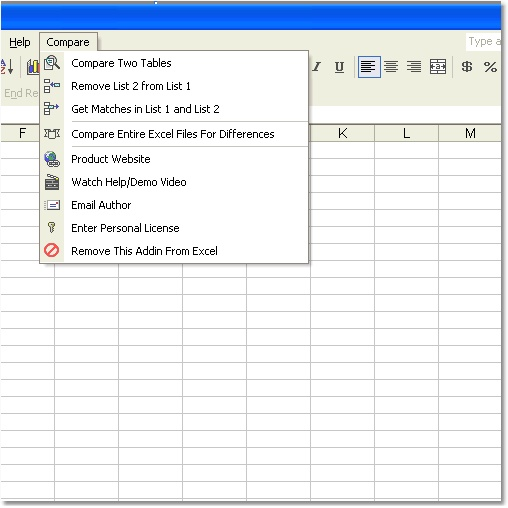Toggle Italic formatting
The width and height of the screenshot is (508, 508).
pyautogui.click(x=316, y=67)
